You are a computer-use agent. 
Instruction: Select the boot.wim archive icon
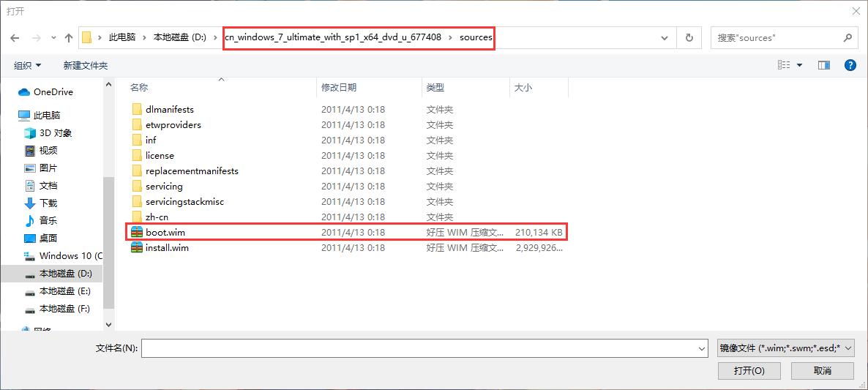[137, 233]
